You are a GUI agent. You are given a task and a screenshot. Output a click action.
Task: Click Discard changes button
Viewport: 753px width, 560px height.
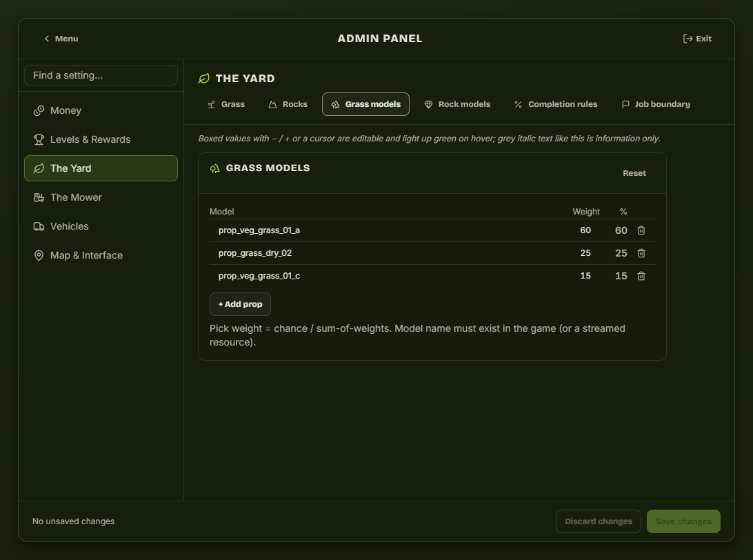coord(599,521)
